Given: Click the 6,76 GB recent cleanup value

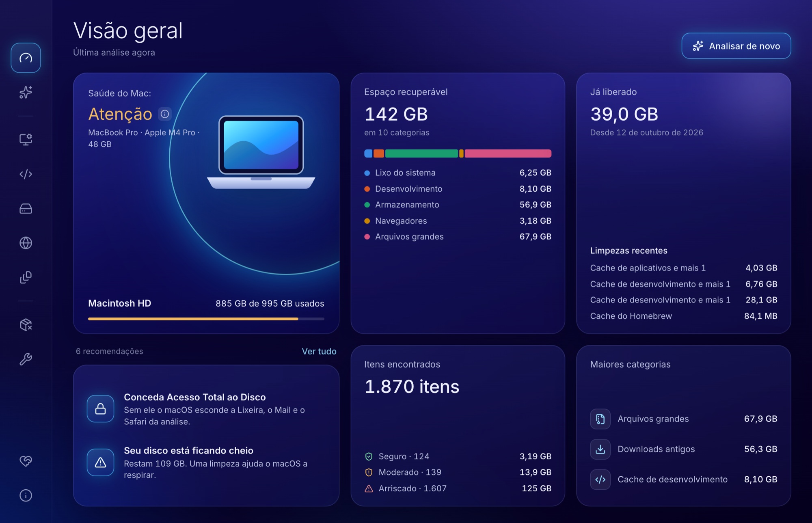Looking at the screenshot, I should (x=761, y=284).
